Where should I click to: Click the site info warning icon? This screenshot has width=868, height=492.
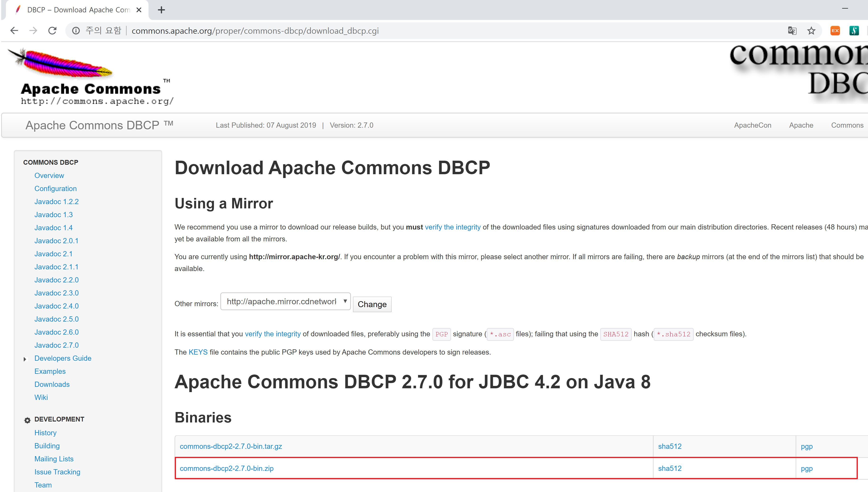[76, 31]
